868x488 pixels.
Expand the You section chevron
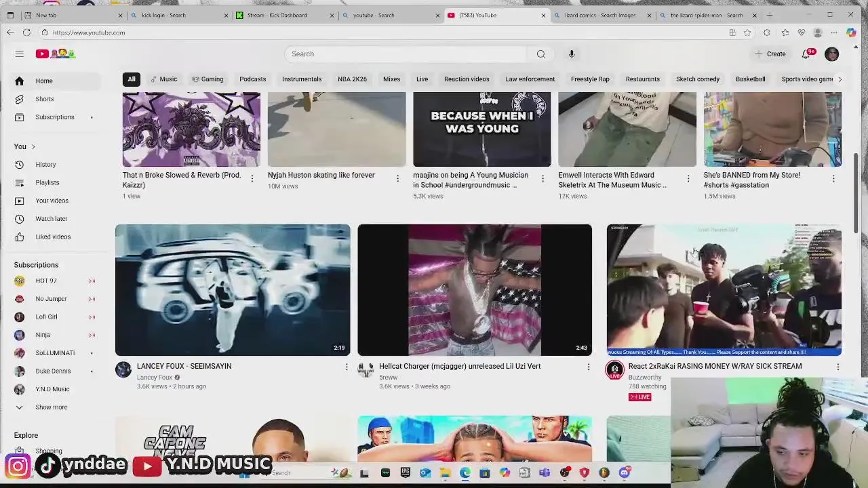click(x=33, y=146)
